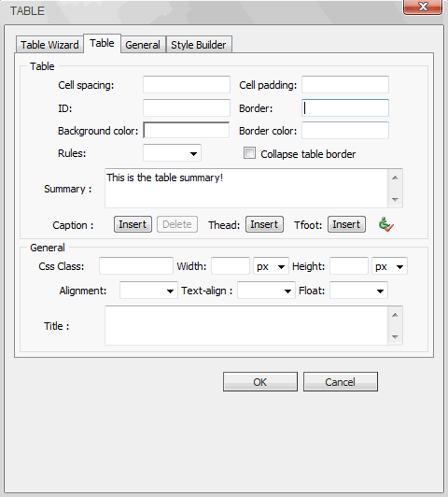Insert a Tfoot section
The image size is (448, 497).
pos(346,224)
